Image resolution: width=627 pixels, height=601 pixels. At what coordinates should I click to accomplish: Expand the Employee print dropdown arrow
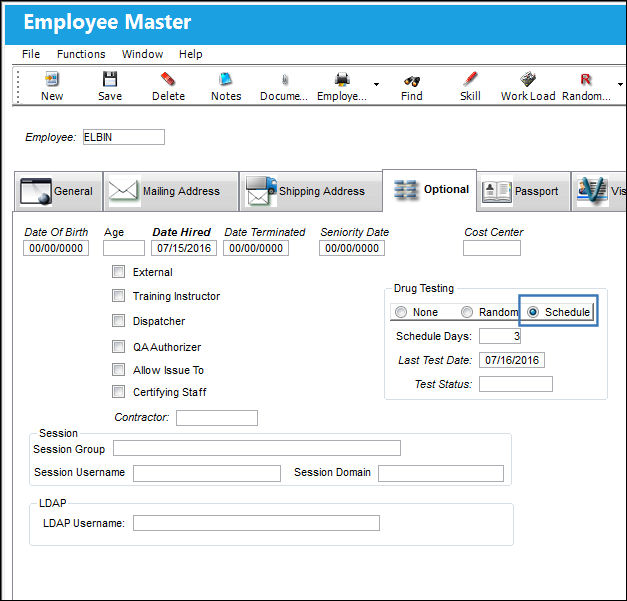pyautogui.click(x=376, y=84)
